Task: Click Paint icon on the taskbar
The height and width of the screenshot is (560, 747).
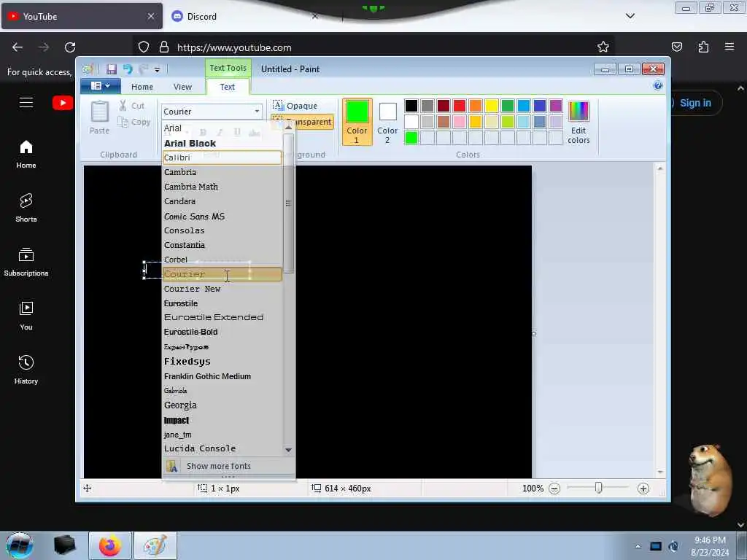Action: pos(155,545)
